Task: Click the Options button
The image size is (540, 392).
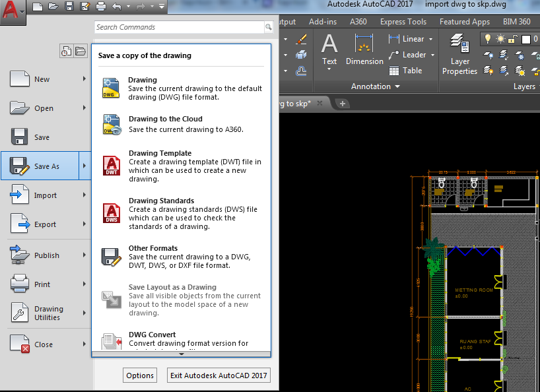Action: pyautogui.click(x=140, y=375)
